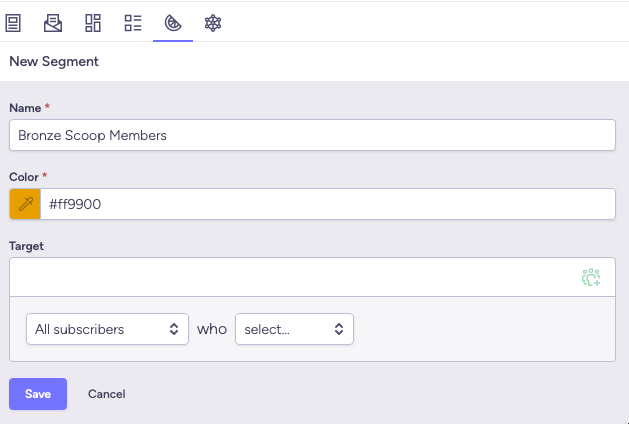Click inside the empty Target box

click(290, 277)
